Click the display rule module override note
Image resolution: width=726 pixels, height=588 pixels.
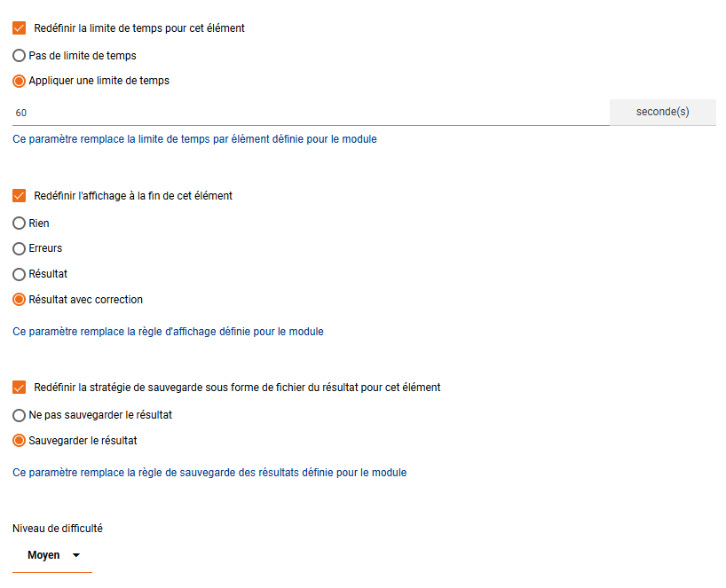click(x=168, y=332)
